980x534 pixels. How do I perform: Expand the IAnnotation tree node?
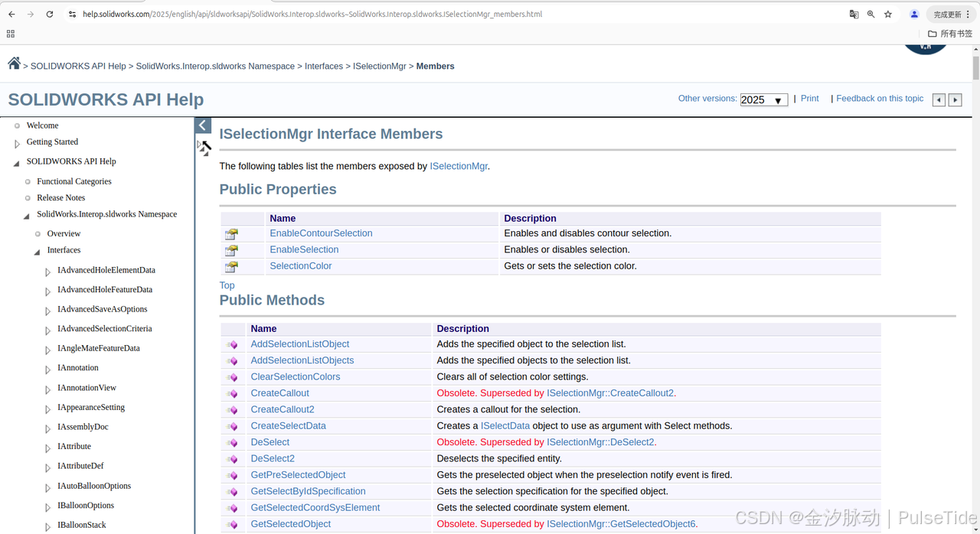point(47,370)
